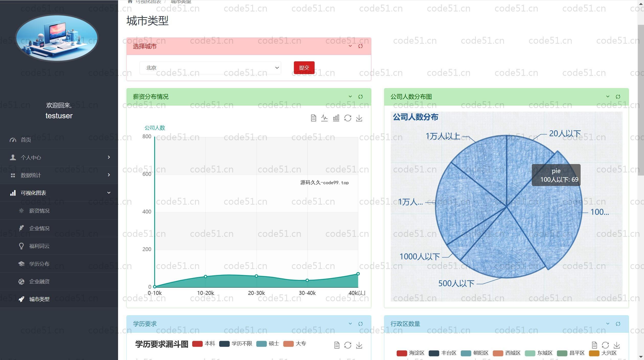644x360 pixels.
Task: Refresh the 公司人数分布图 panel
Action: 618,97
